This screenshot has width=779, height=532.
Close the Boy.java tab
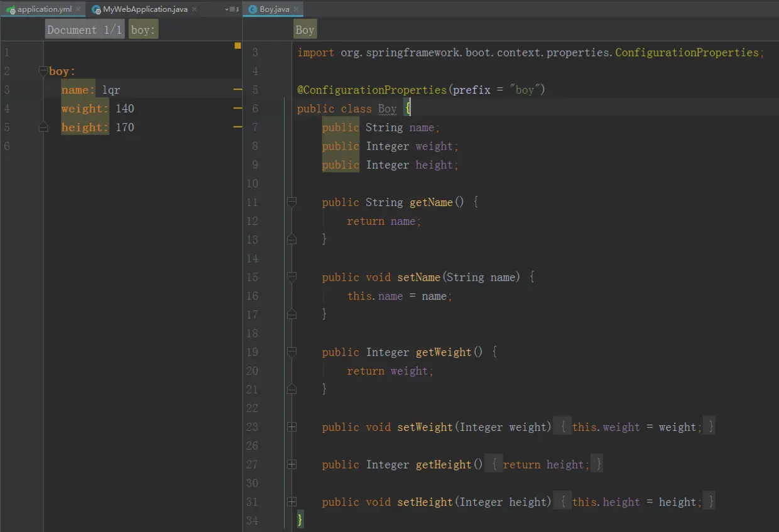[296, 9]
